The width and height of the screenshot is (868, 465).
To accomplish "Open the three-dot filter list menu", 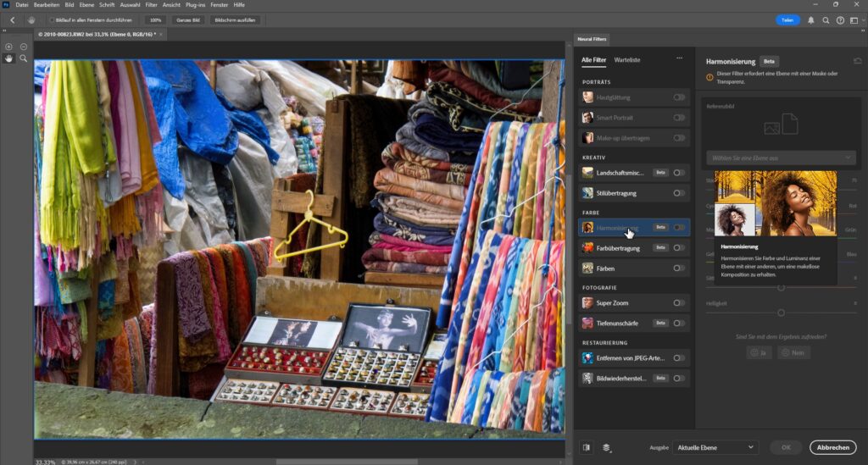I will click(679, 59).
